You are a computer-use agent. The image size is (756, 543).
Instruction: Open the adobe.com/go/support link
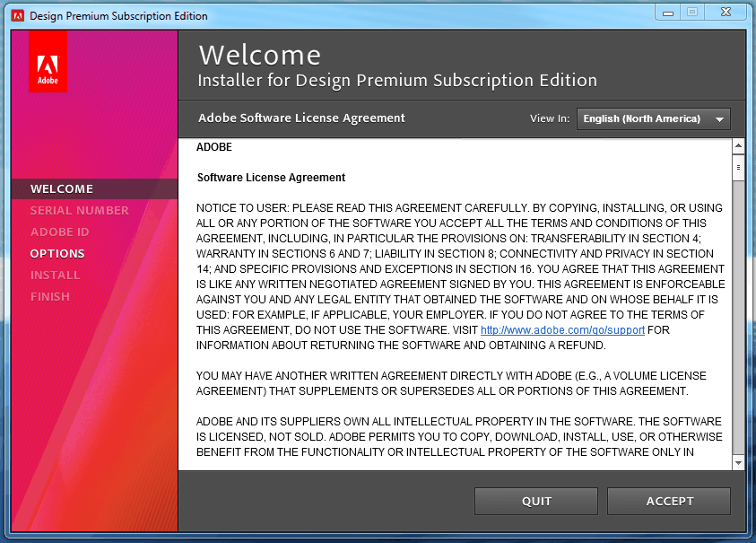pyautogui.click(x=562, y=329)
